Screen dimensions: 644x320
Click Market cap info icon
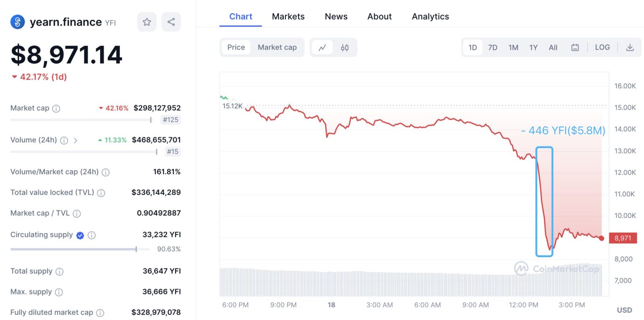click(x=56, y=108)
